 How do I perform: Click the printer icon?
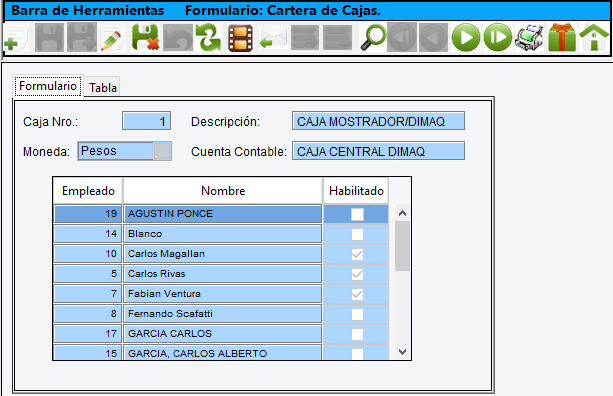point(529,38)
